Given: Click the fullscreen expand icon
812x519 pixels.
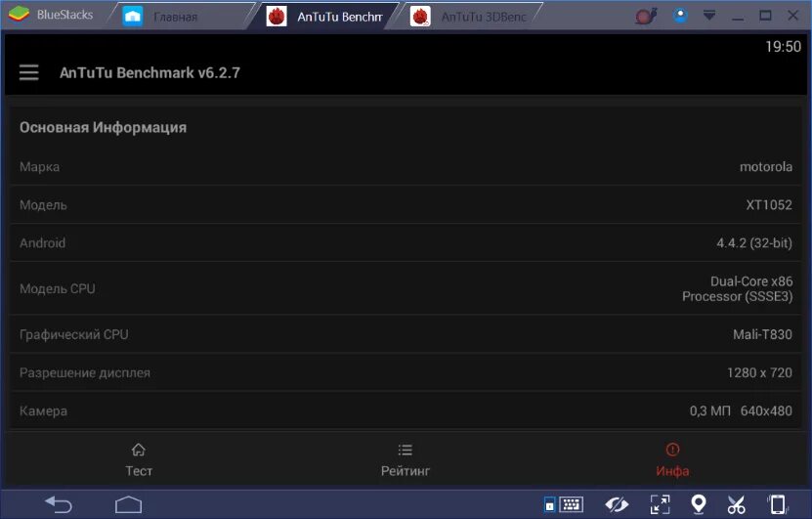Looking at the screenshot, I should coord(660,504).
